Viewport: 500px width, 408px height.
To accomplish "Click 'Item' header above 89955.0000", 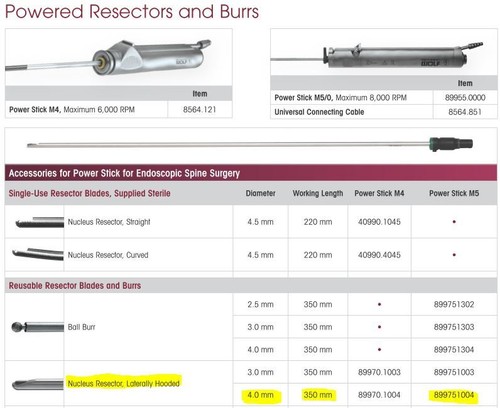I will (x=465, y=83).
